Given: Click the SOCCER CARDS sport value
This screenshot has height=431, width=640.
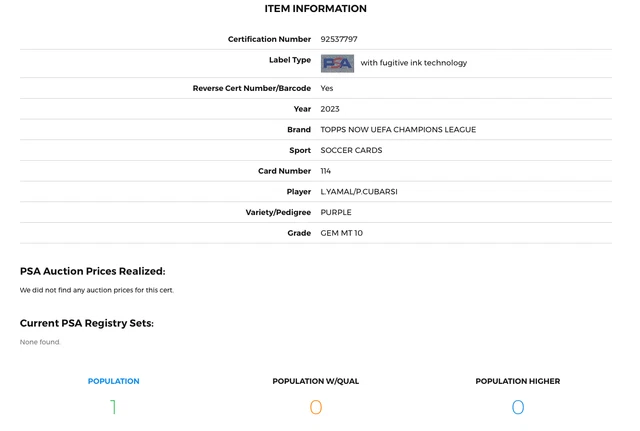Looking at the screenshot, I should click(351, 150).
